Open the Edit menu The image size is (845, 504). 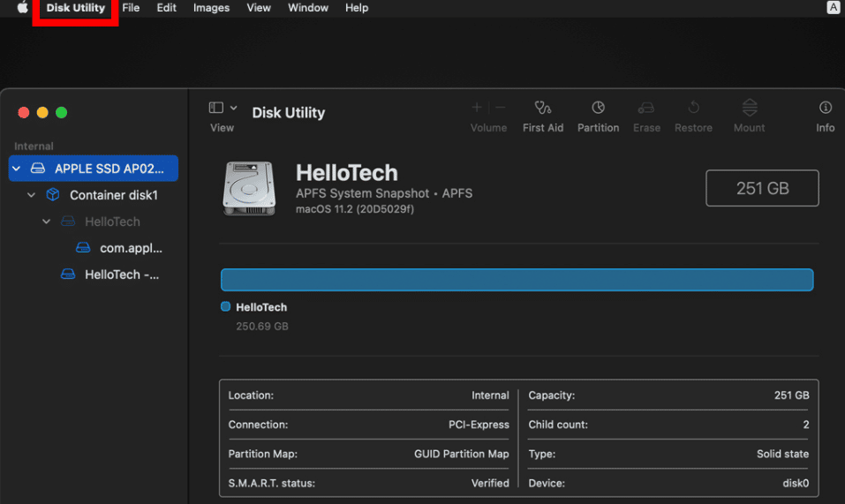(167, 8)
